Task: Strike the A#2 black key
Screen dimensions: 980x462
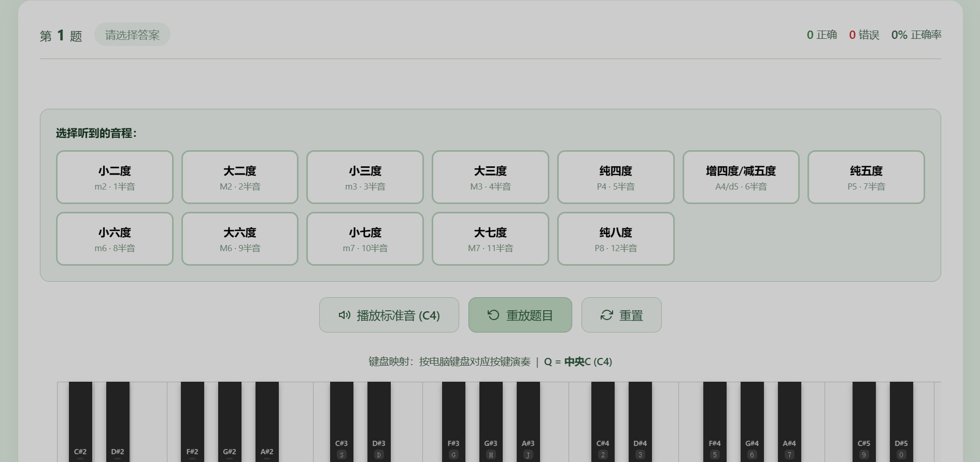Action: tap(267, 422)
